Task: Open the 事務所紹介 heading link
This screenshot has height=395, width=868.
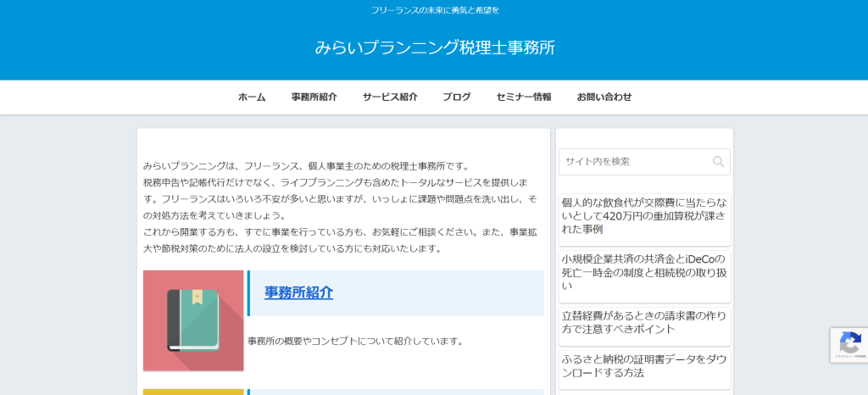Action: 298,292
